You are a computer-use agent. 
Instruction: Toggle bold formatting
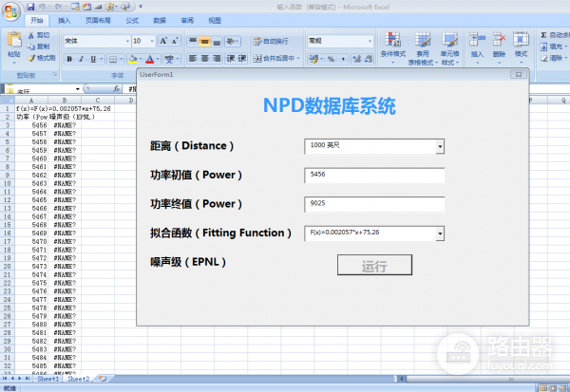[x=69, y=59]
